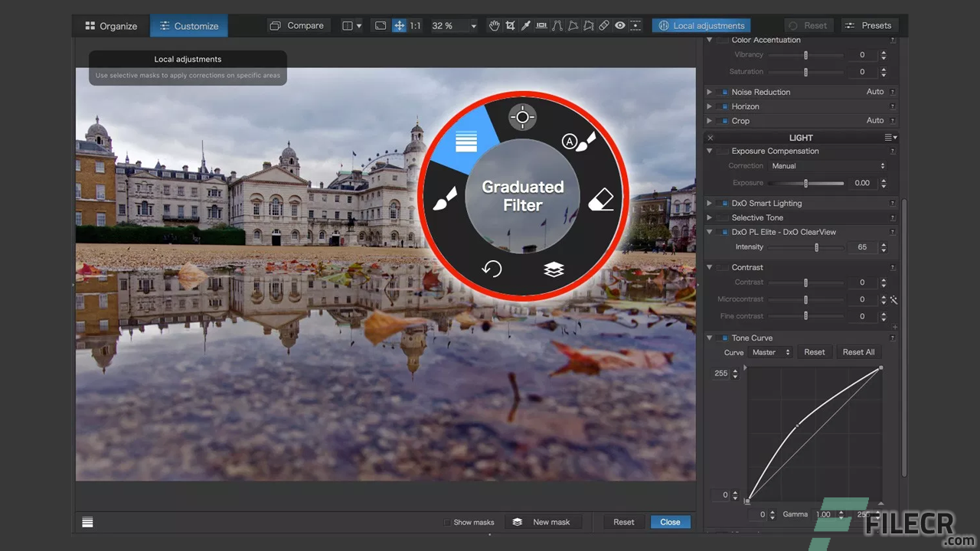Viewport: 980px width, 551px height.
Task: Pick the white balance eyedropper tool
Action: (526, 25)
